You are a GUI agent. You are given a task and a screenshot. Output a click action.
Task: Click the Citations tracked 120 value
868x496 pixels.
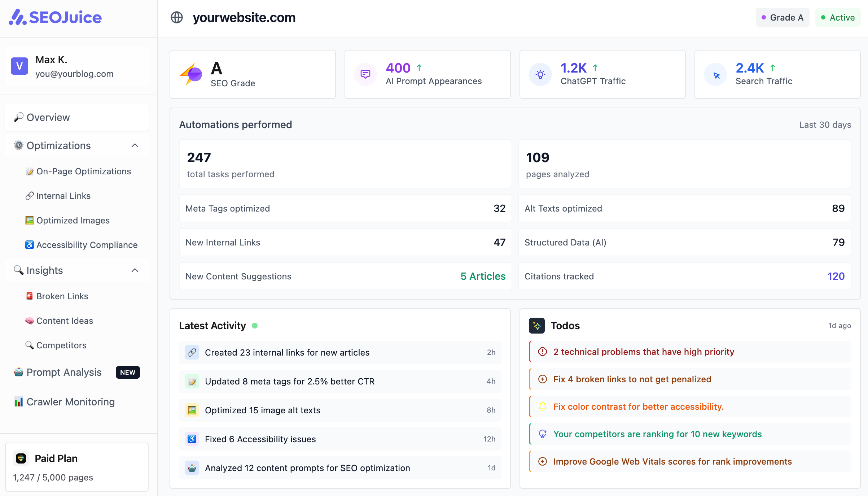coord(836,276)
